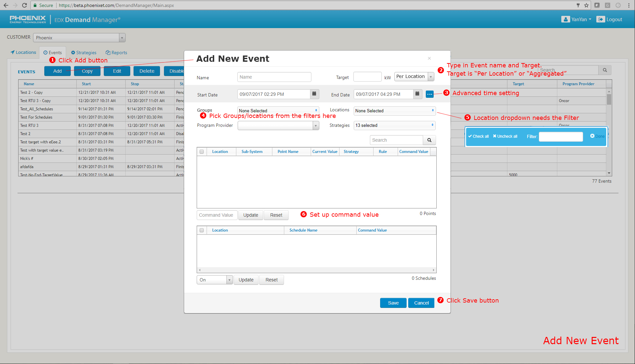
Task: Open the End Date calendar picker
Action: [417, 94]
